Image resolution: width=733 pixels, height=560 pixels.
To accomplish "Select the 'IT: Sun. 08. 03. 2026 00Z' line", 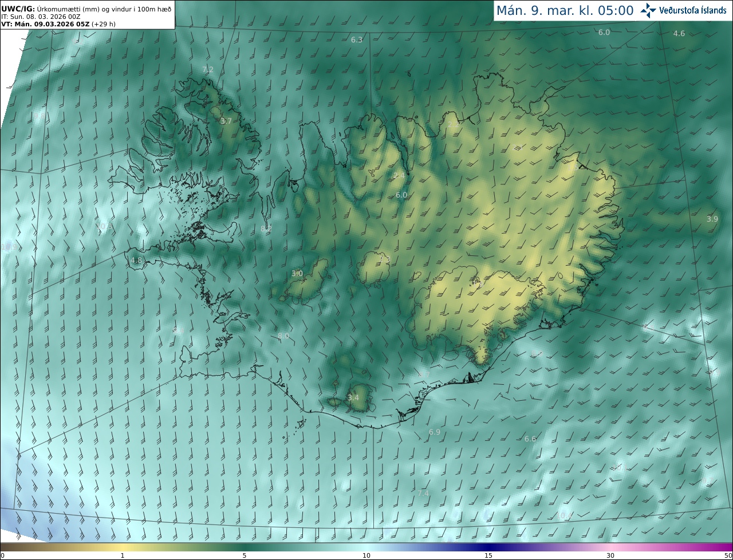I will pos(41,17).
